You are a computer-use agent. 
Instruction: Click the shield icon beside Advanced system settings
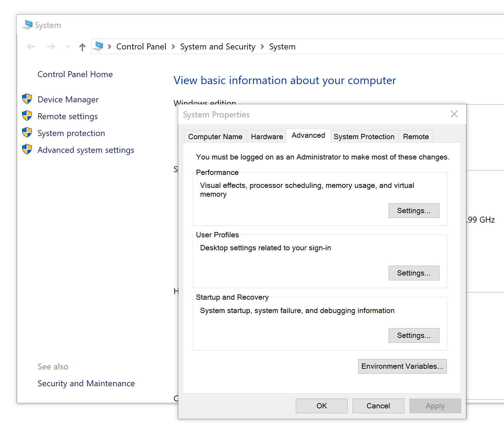pyautogui.click(x=27, y=150)
